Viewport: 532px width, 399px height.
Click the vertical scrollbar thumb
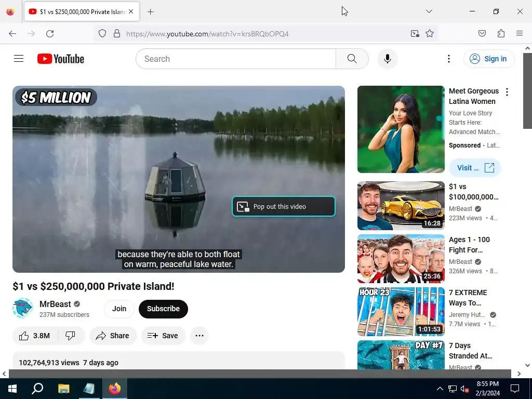click(x=527, y=91)
